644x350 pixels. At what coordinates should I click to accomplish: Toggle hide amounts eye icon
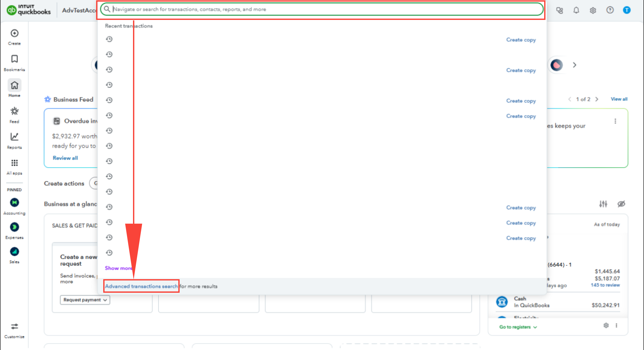tap(621, 204)
